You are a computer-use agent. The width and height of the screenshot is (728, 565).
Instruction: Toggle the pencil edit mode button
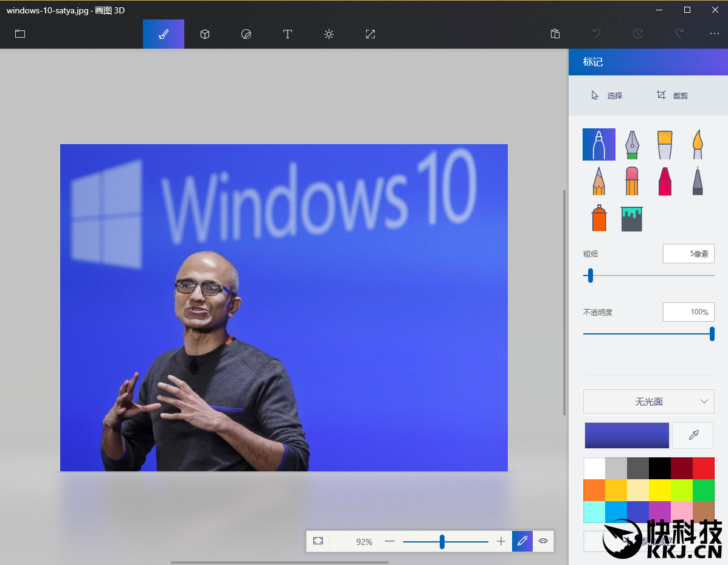(522, 541)
